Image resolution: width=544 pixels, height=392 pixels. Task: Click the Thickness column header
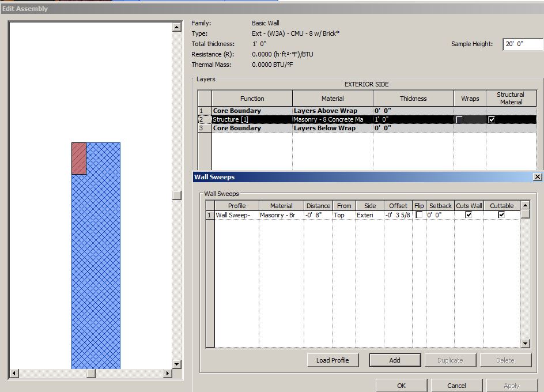tap(413, 99)
